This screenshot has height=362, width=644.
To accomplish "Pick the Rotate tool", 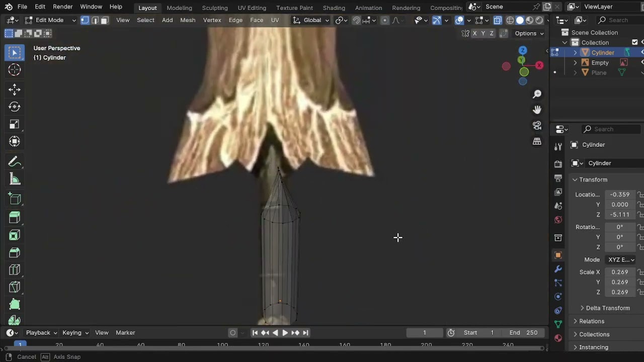I will [x=15, y=107].
